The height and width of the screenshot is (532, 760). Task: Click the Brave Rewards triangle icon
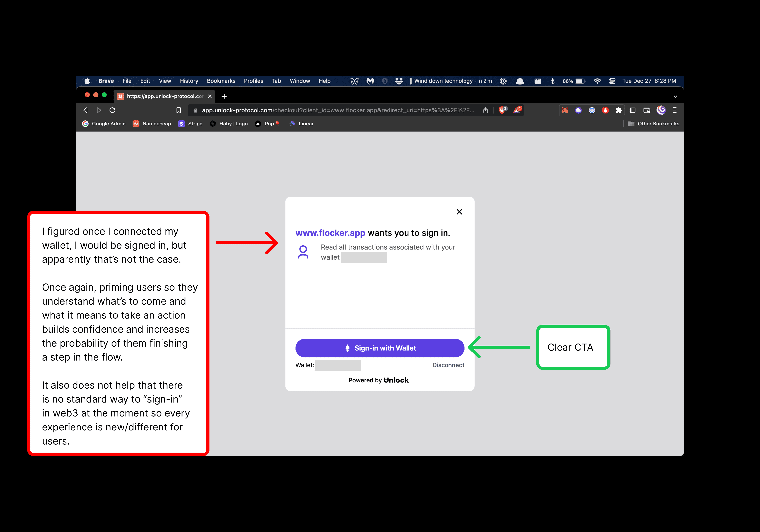(517, 110)
